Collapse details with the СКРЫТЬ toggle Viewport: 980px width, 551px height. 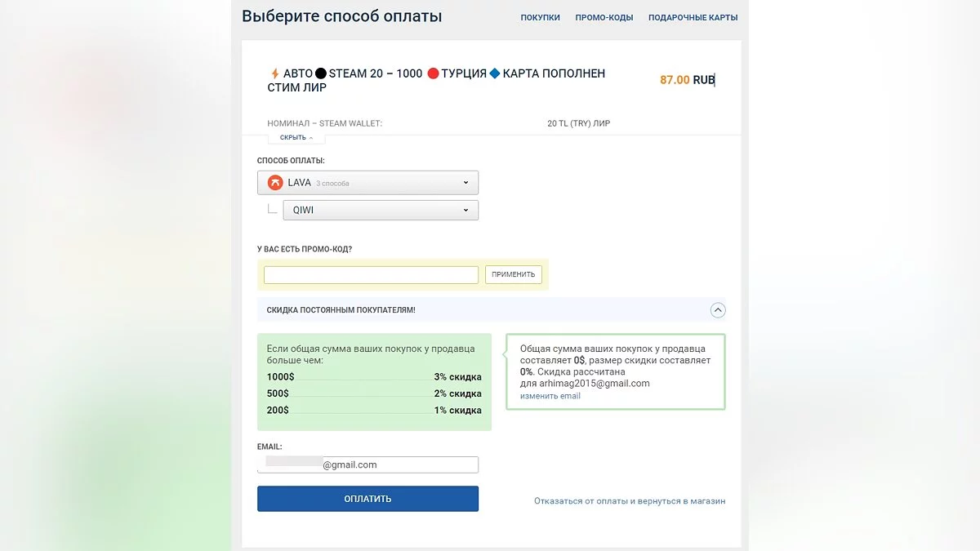pyautogui.click(x=296, y=138)
